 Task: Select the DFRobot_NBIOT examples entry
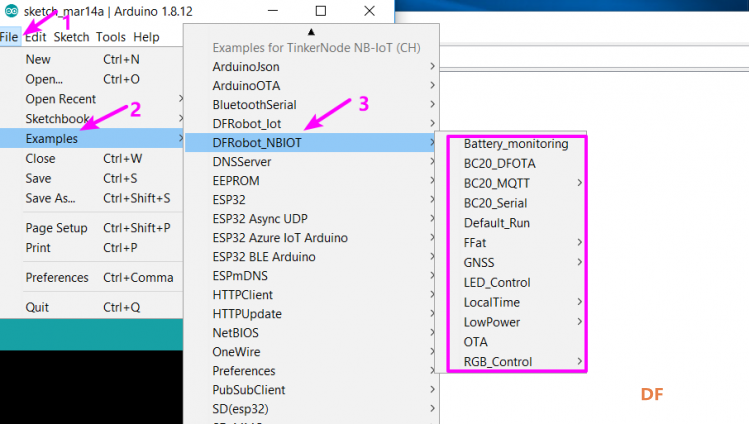[311, 143]
